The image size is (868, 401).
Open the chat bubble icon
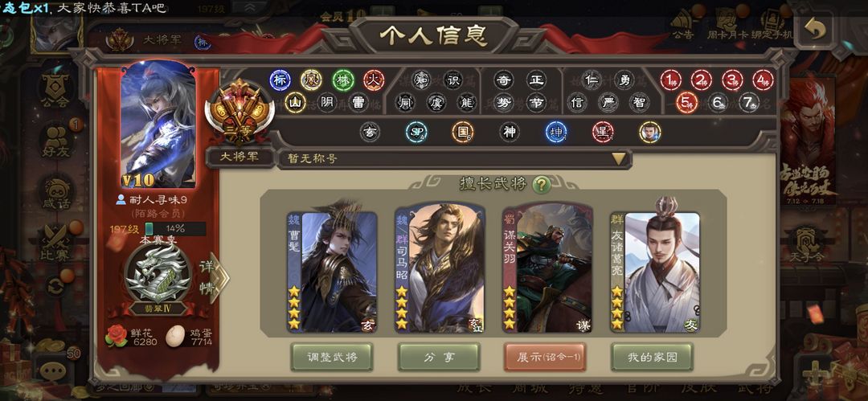tap(52, 370)
